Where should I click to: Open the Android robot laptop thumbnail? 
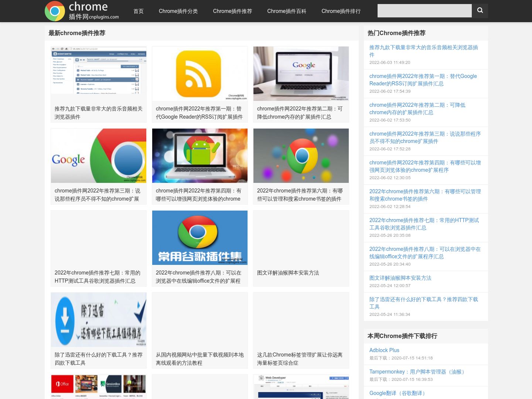coord(200,156)
